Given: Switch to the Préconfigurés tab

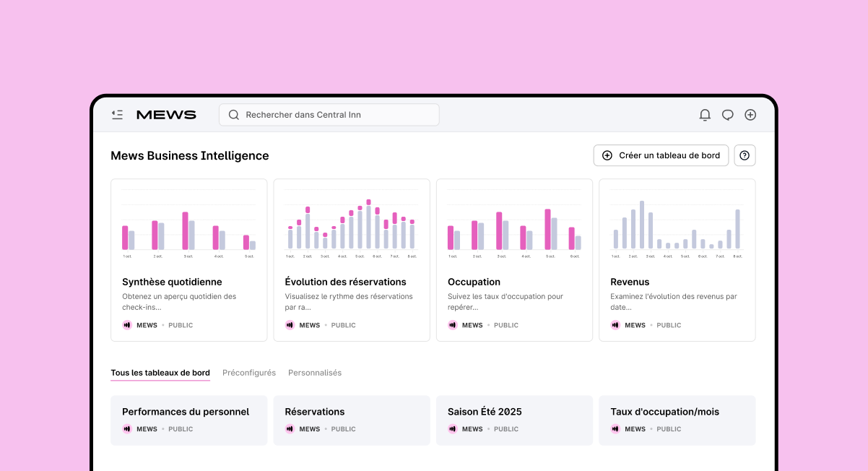Looking at the screenshot, I should pyautogui.click(x=249, y=373).
